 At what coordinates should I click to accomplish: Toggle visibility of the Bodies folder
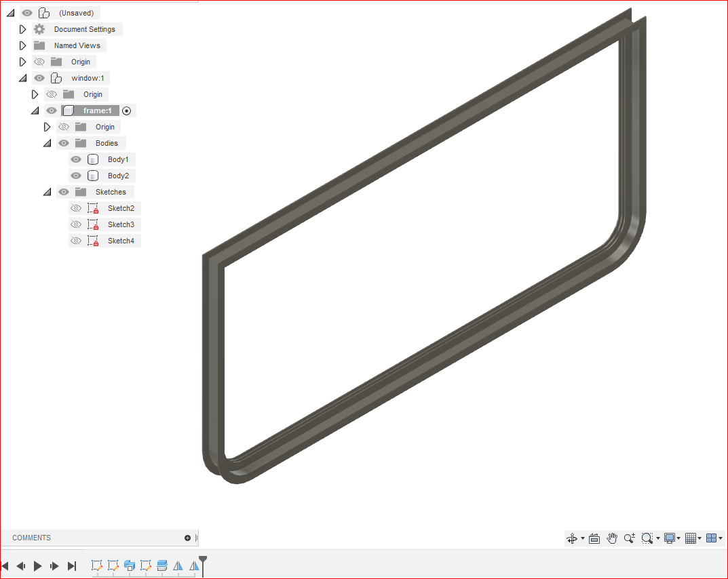click(x=64, y=143)
